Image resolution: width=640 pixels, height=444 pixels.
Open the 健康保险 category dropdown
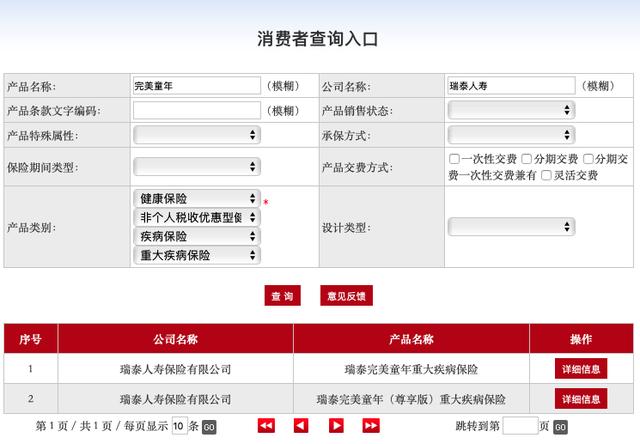197,198
